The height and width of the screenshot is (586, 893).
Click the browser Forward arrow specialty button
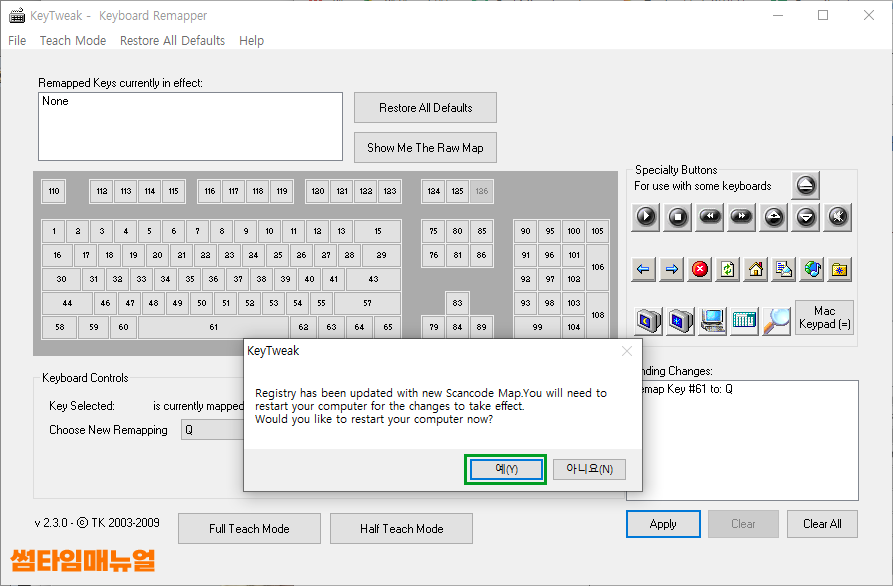pos(671,269)
